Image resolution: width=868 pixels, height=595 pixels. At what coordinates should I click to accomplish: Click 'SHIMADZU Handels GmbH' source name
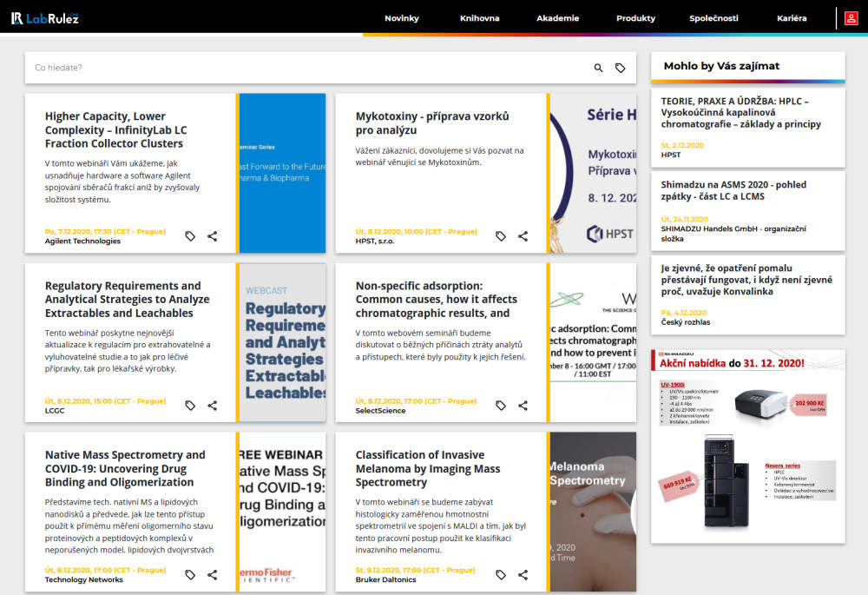point(733,234)
